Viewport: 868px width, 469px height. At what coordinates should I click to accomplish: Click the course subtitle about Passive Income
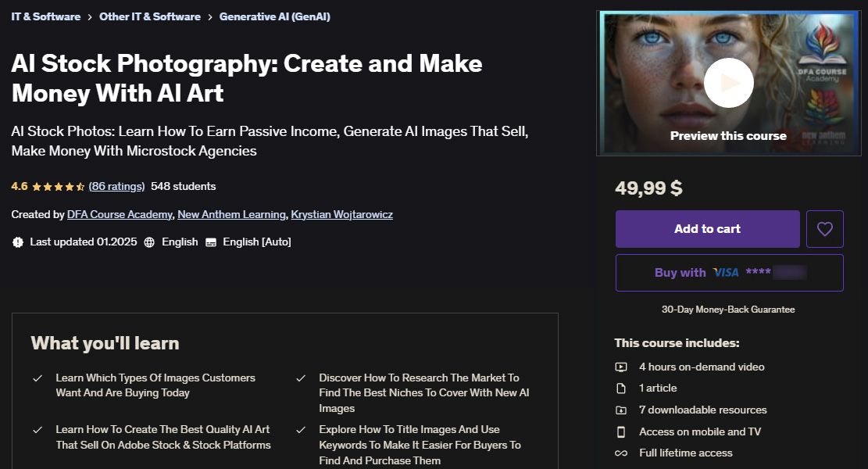coord(270,141)
